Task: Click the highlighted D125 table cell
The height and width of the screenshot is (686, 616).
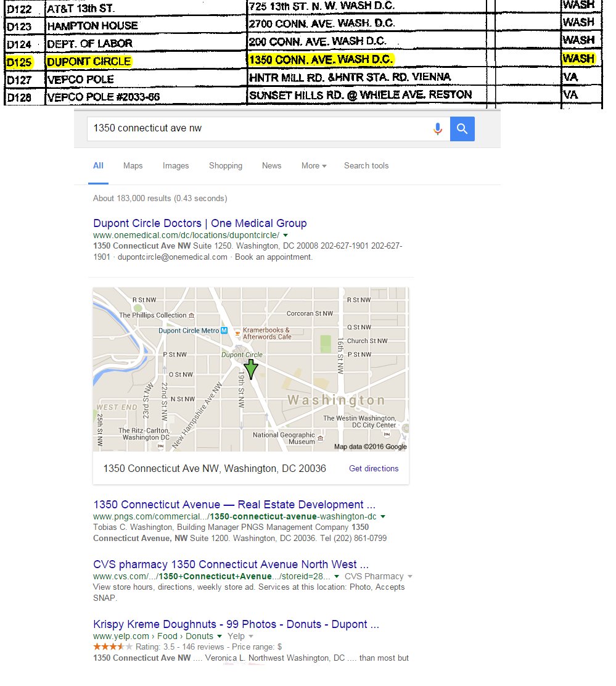Action: click(25, 62)
